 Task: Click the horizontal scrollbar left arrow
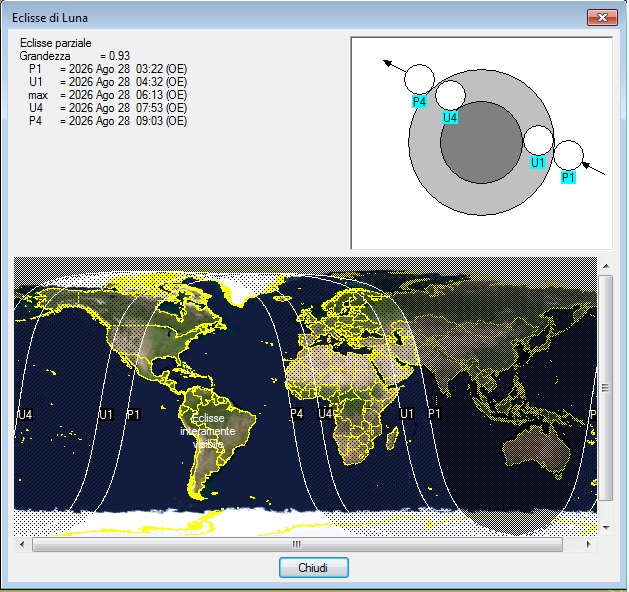pos(23,545)
